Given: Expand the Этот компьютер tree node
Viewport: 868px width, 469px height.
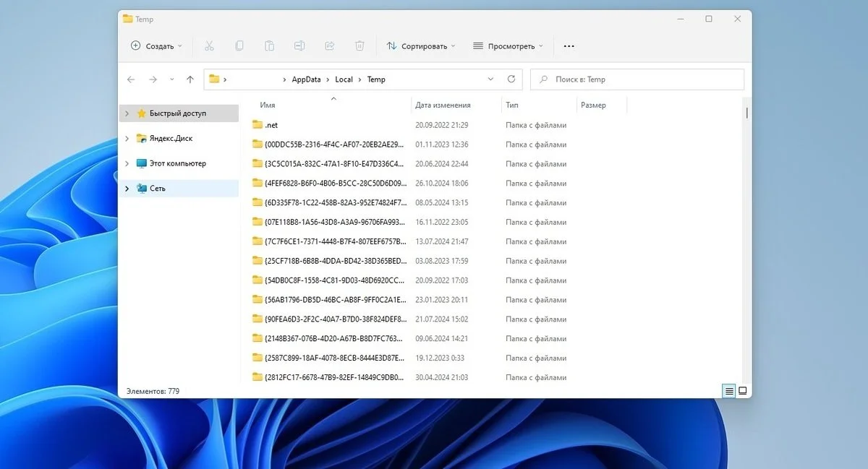Looking at the screenshot, I should coord(127,163).
